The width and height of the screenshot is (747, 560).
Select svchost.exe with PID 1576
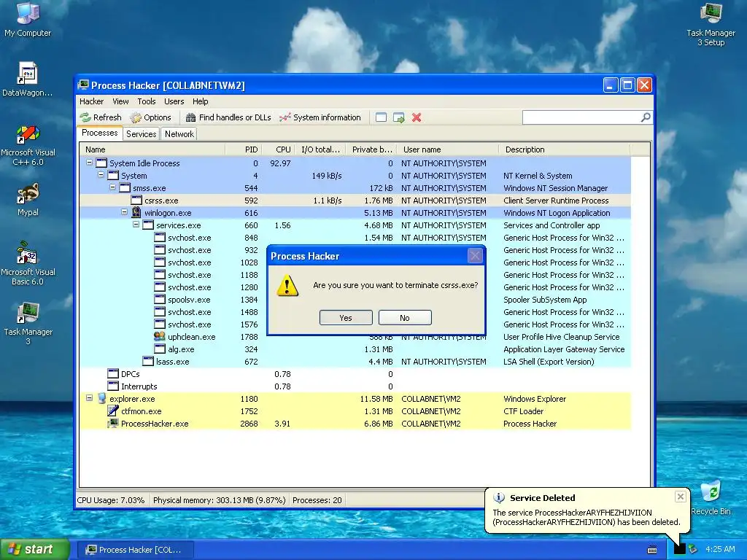pyautogui.click(x=355, y=324)
